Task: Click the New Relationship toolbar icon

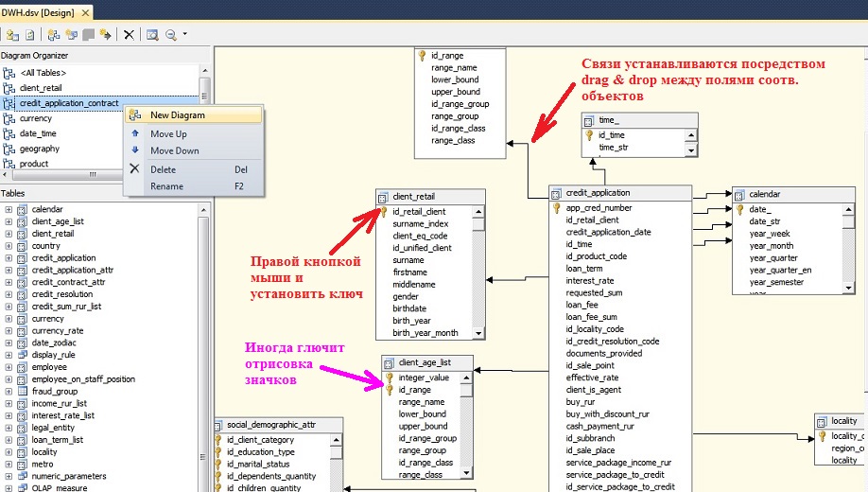Action: point(105,35)
